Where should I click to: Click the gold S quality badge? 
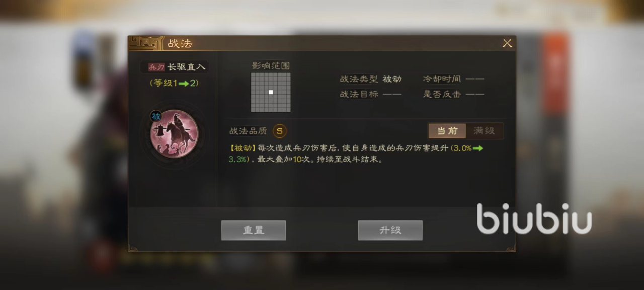280,131
